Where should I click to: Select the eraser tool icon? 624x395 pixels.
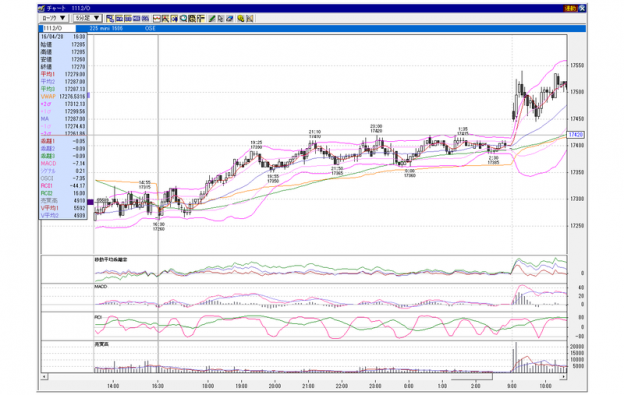coord(230,18)
